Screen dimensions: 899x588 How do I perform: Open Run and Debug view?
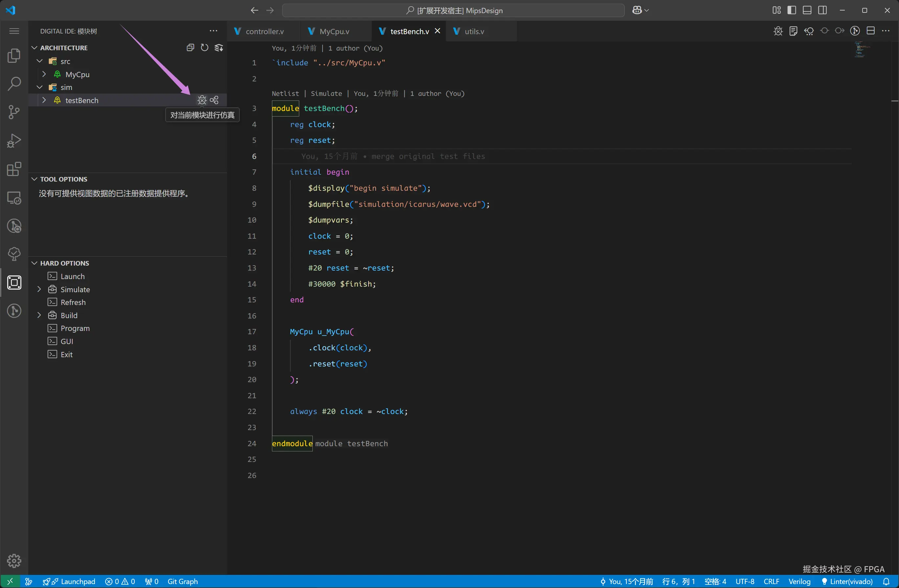click(x=14, y=141)
